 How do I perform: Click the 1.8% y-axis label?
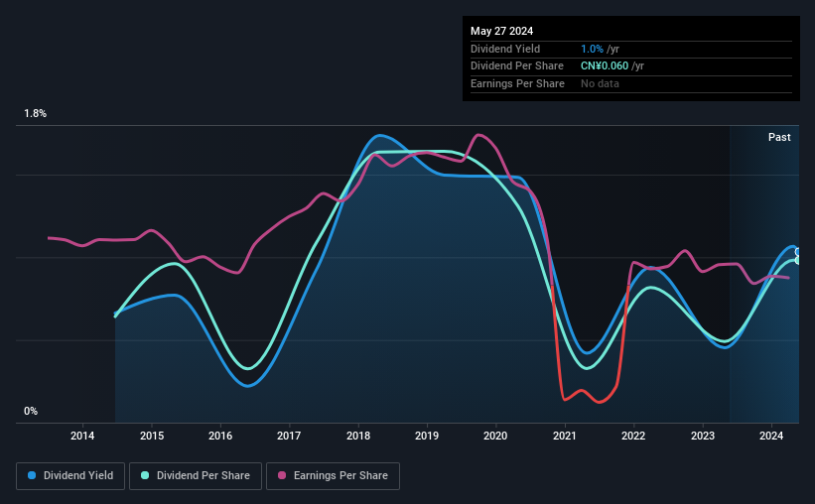click(x=36, y=114)
